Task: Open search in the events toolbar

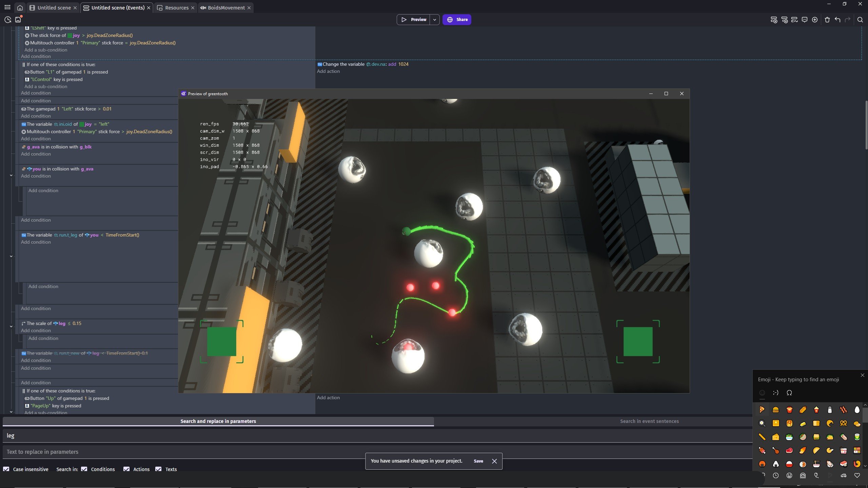Action: 860,20
